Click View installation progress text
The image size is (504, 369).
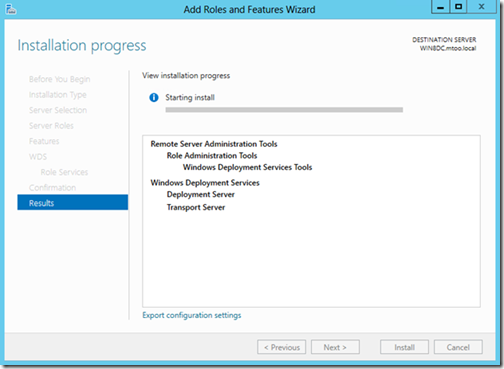pyautogui.click(x=186, y=76)
